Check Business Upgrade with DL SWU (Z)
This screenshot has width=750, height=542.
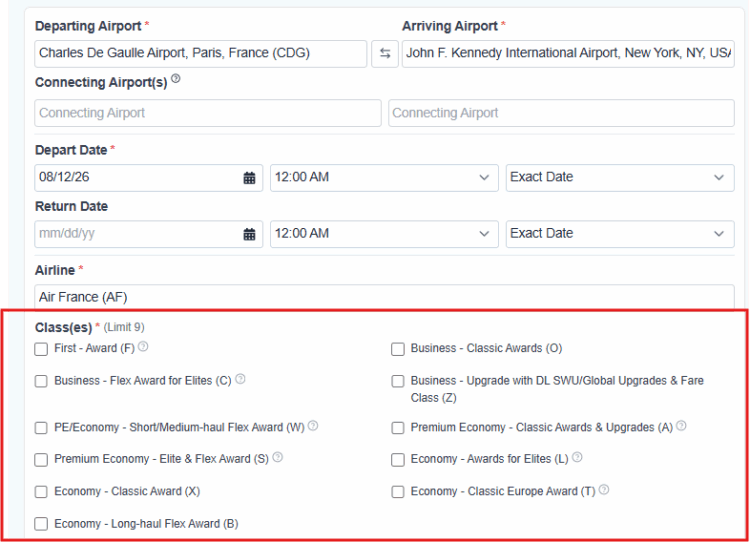pyautogui.click(x=397, y=381)
